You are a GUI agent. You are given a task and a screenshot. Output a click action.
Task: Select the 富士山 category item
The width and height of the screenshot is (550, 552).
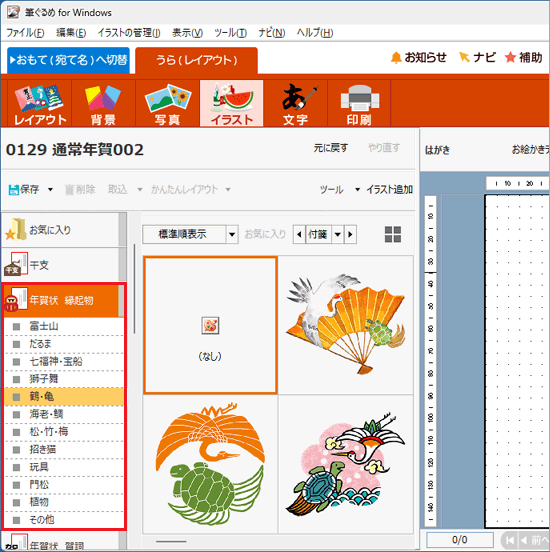point(64,326)
